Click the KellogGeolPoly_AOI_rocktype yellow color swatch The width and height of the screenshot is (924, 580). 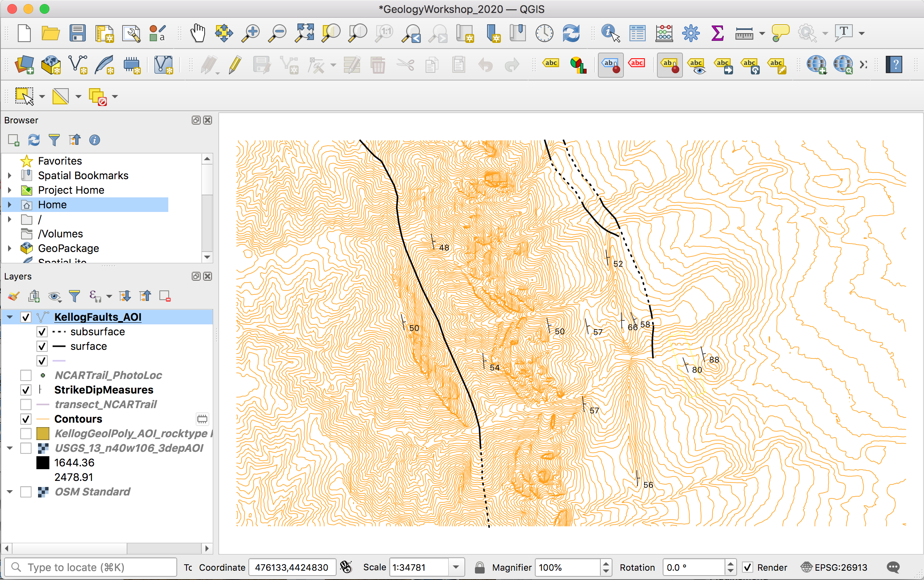[42, 434]
